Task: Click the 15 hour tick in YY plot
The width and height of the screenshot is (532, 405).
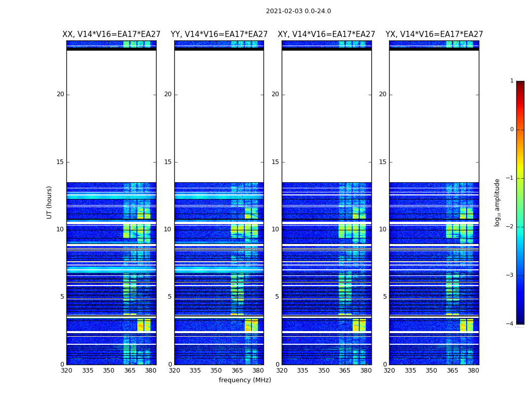Action: pos(168,161)
